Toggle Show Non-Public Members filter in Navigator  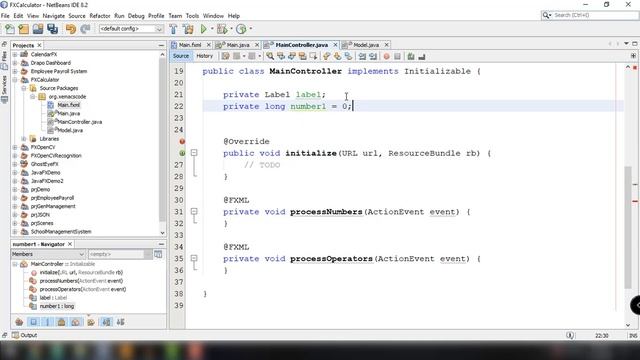tap(61, 322)
